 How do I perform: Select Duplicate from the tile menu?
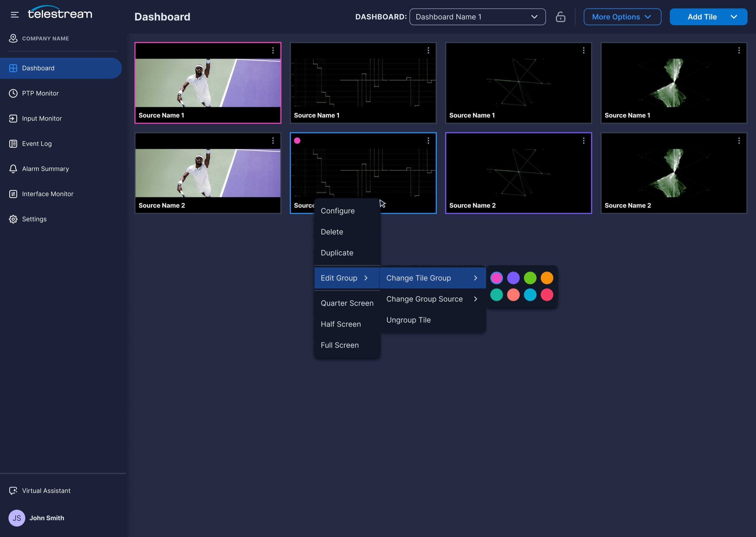tap(347, 253)
